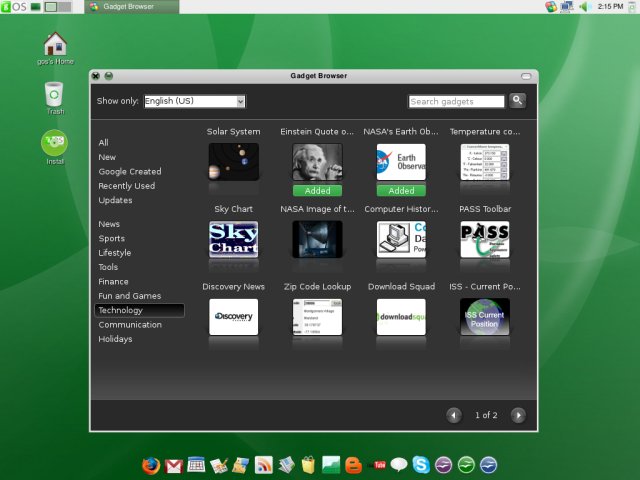Screen dimensions: 640x480
Task: Open the Trash desktop icon
Action: [x=55, y=94]
